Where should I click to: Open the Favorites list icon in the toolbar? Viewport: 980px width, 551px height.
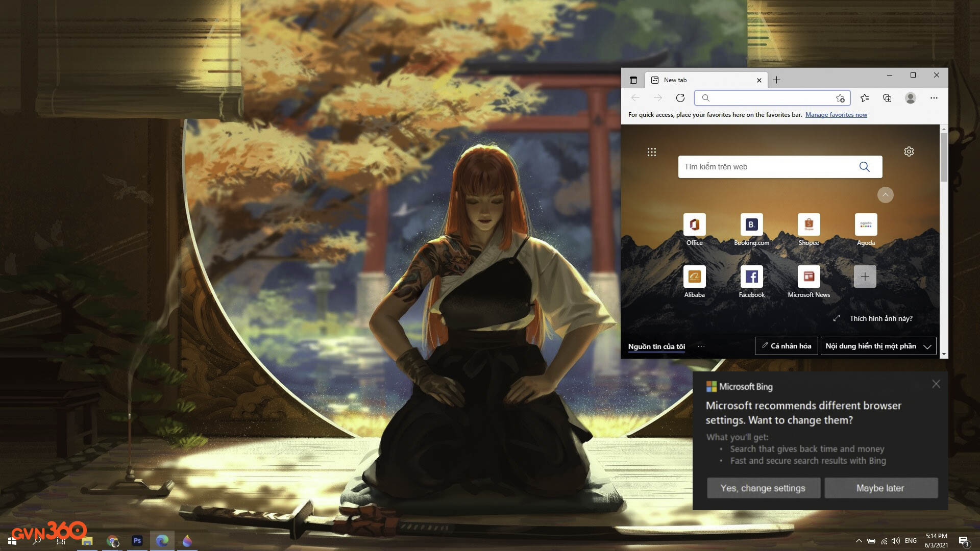coord(865,98)
